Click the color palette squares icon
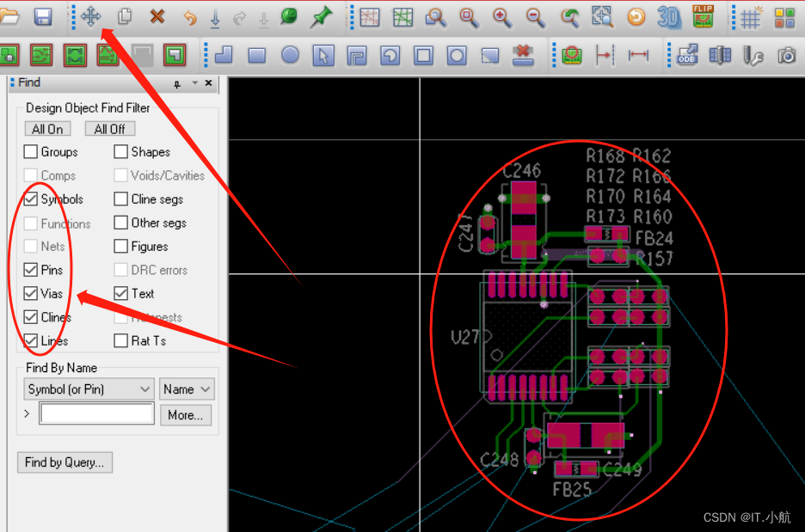 point(784,18)
